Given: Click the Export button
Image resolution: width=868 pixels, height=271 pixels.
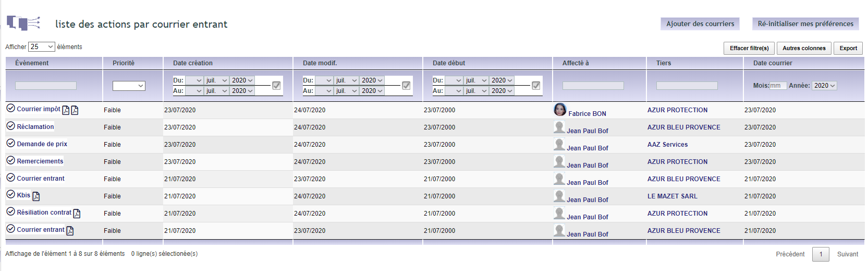Looking at the screenshot, I should pyautogui.click(x=848, y=48).
